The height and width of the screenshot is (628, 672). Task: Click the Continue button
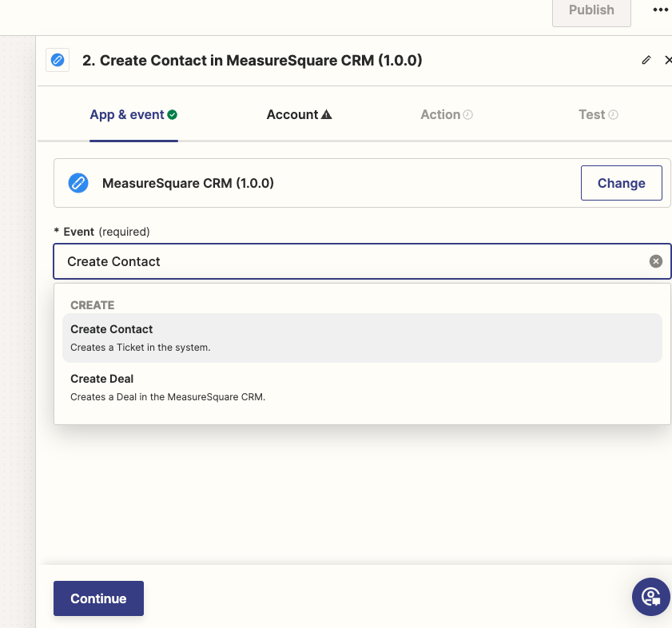98,598
